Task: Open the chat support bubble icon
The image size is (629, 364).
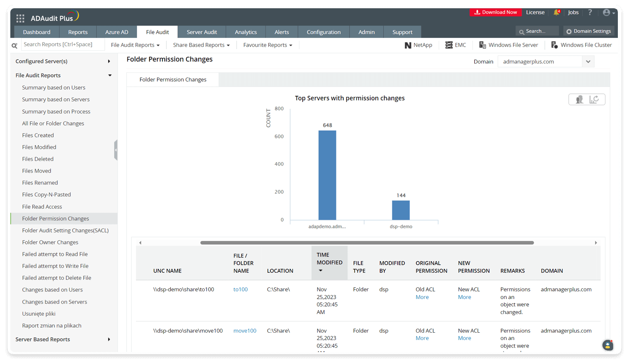Action: (608, 345)
